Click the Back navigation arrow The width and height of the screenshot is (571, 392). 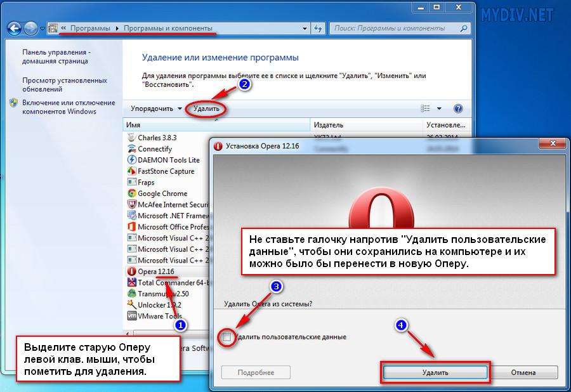pos(14,29)
